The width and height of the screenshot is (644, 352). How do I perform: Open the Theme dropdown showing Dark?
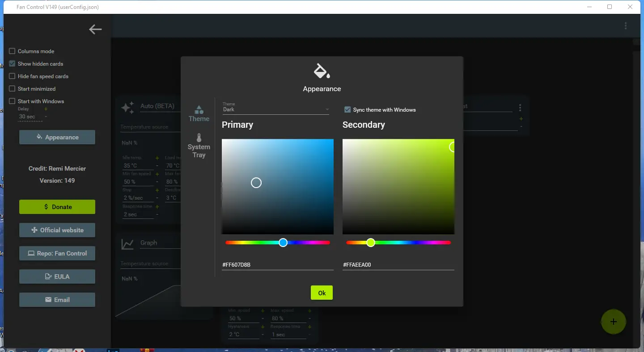point(275,109)
